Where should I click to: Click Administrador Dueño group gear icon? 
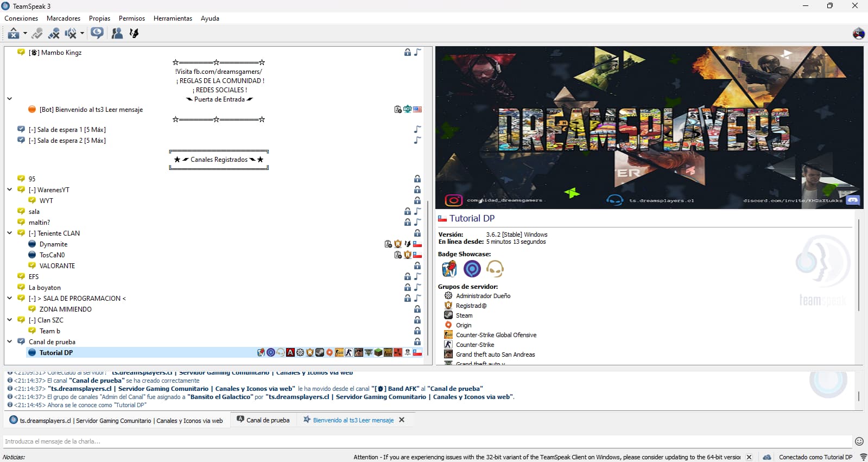click(x=448, y=296)
